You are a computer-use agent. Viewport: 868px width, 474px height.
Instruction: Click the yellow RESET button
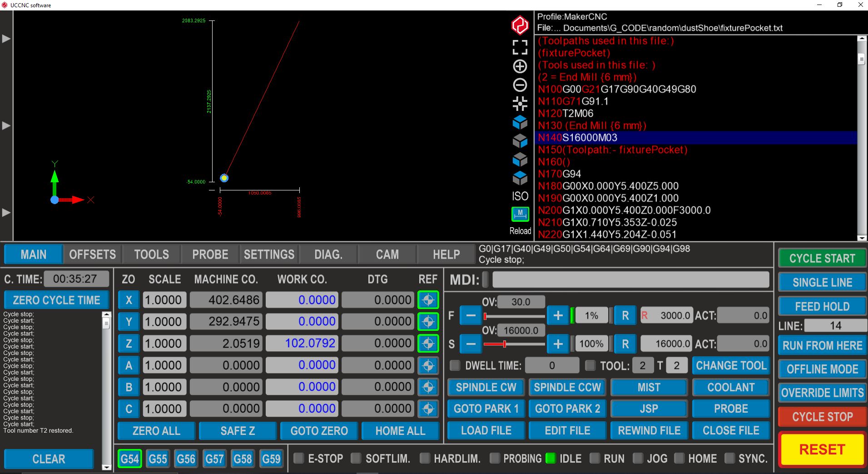822,449
